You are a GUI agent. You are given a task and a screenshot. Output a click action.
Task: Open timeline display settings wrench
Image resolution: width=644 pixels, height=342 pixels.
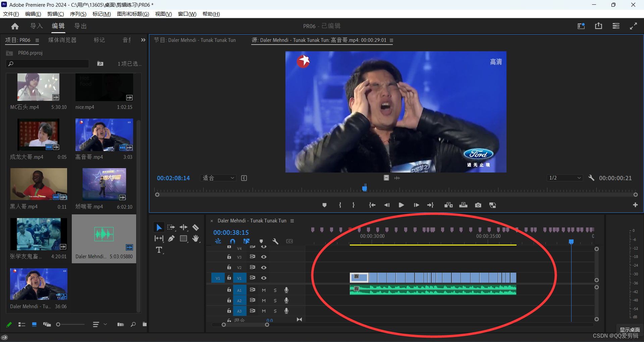[x=275, y=241]
